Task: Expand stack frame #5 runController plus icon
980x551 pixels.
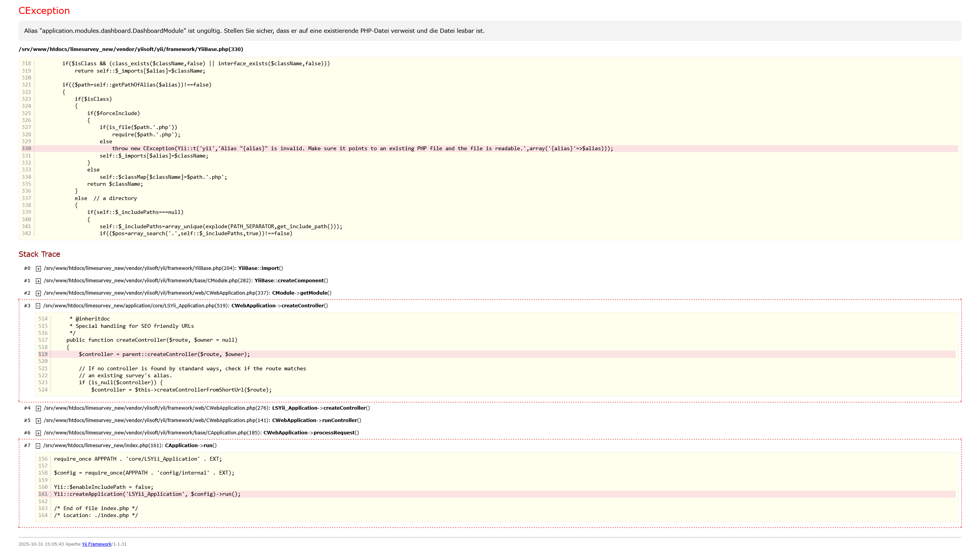Action: tap(38, 420)
